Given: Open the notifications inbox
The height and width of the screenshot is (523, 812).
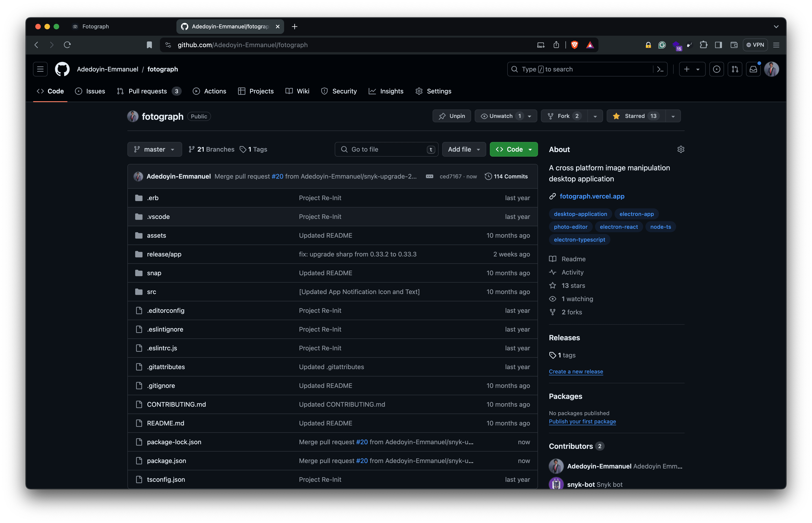Looking at the screenshot, I should tap(753, 69).
